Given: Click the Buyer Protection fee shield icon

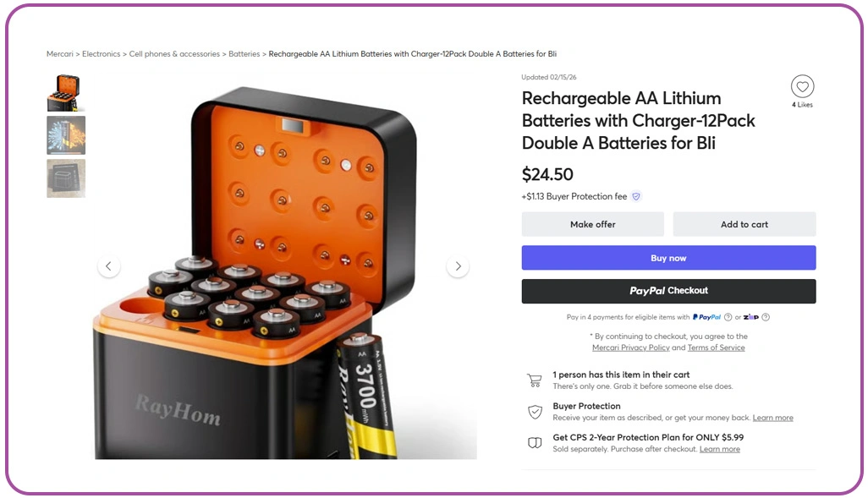Looking at the screenshot, I should [636, 196].
